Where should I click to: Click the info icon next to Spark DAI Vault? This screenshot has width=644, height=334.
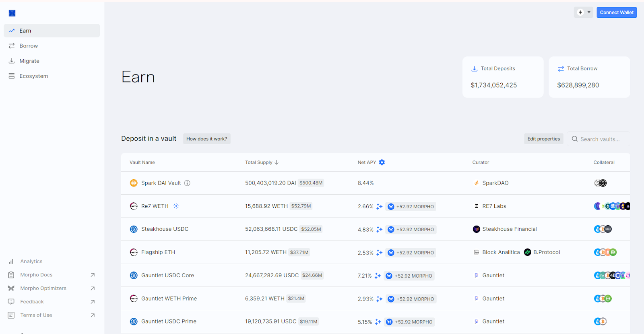coord(187,183)
